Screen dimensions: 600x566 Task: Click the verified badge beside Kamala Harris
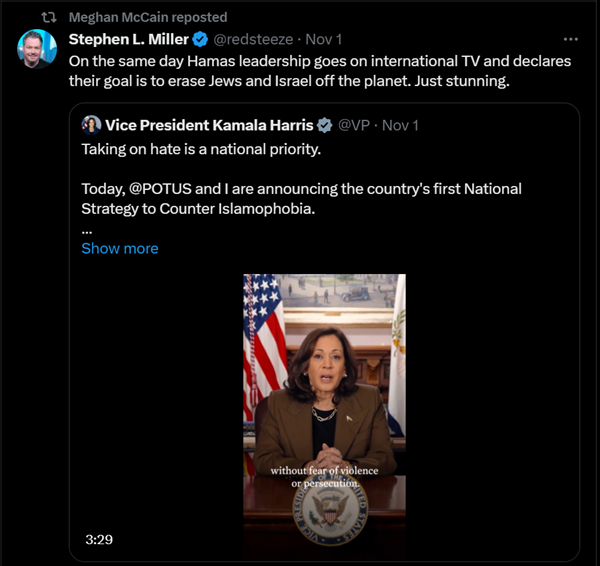[324, 125]
